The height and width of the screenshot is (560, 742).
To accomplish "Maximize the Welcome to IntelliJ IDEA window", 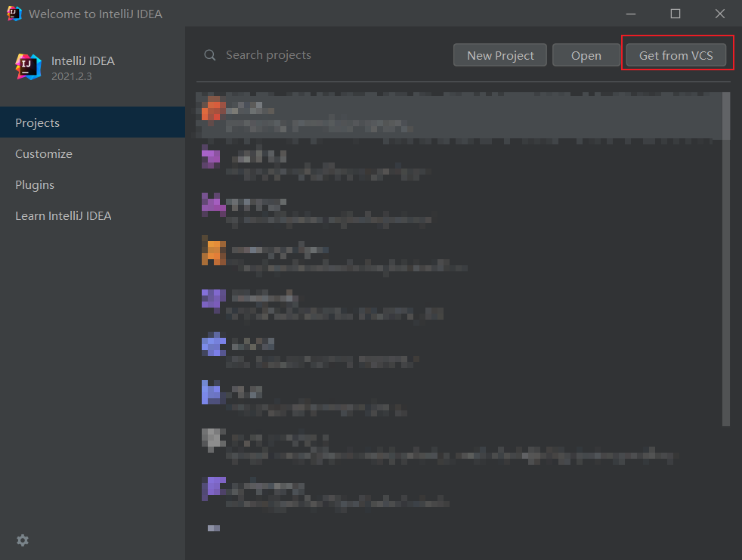I will click(676, 14).
